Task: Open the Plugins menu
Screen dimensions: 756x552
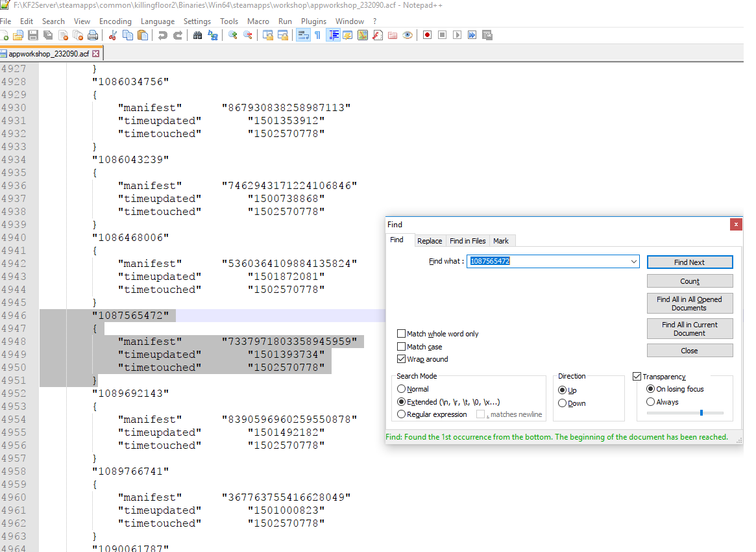Action: [x=313, y=21]
